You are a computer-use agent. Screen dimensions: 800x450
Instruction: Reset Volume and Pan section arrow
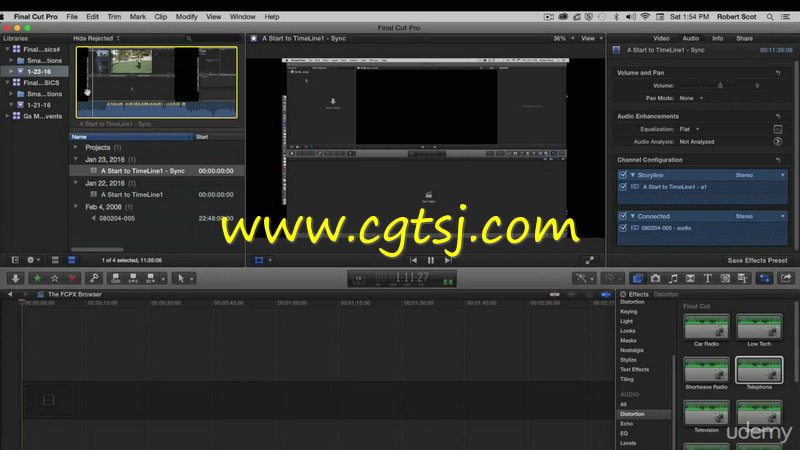coord(778,73)
